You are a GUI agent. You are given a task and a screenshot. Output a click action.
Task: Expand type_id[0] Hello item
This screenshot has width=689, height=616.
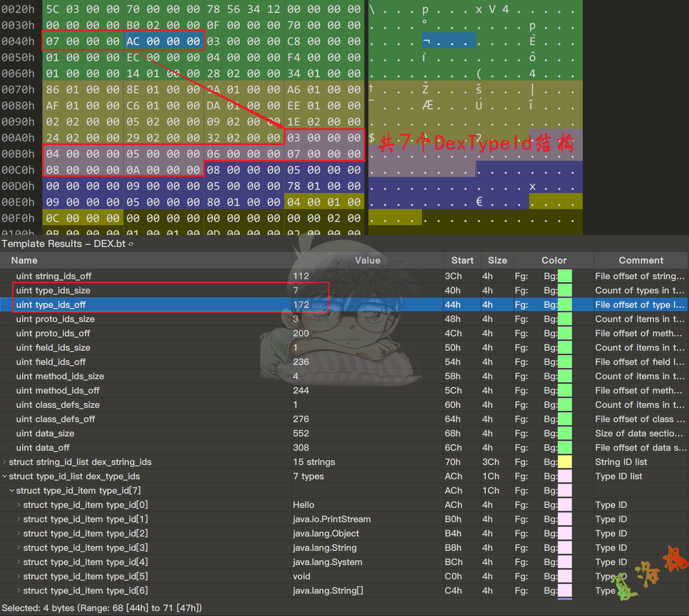(x=19, y=505)
